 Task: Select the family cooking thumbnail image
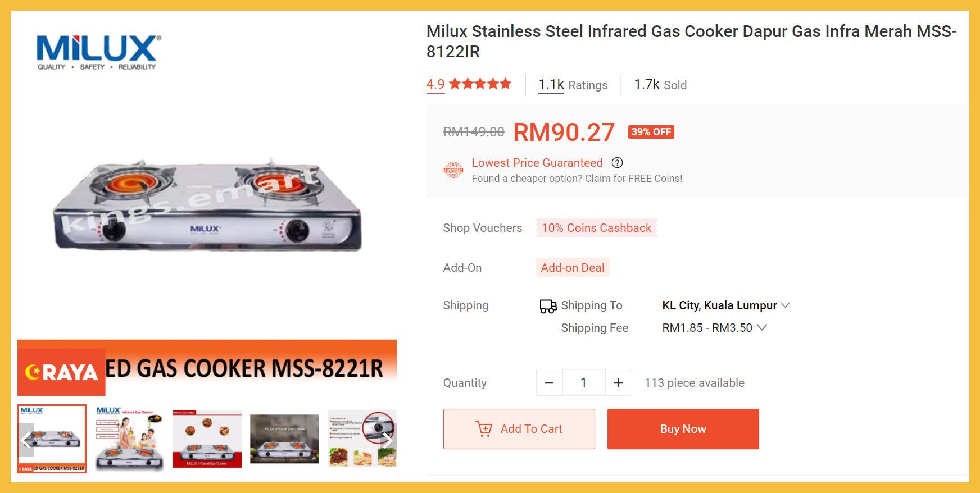[x=129, y=439]
